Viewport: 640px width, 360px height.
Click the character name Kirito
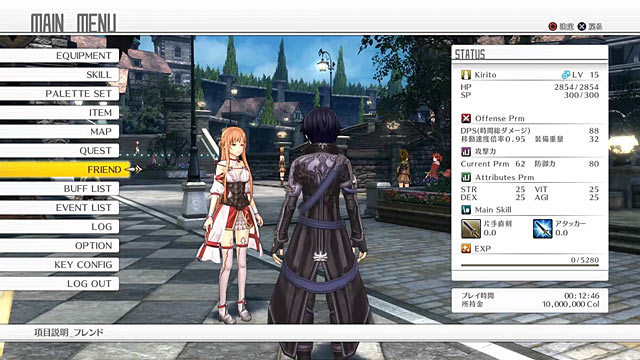(485, 75)
